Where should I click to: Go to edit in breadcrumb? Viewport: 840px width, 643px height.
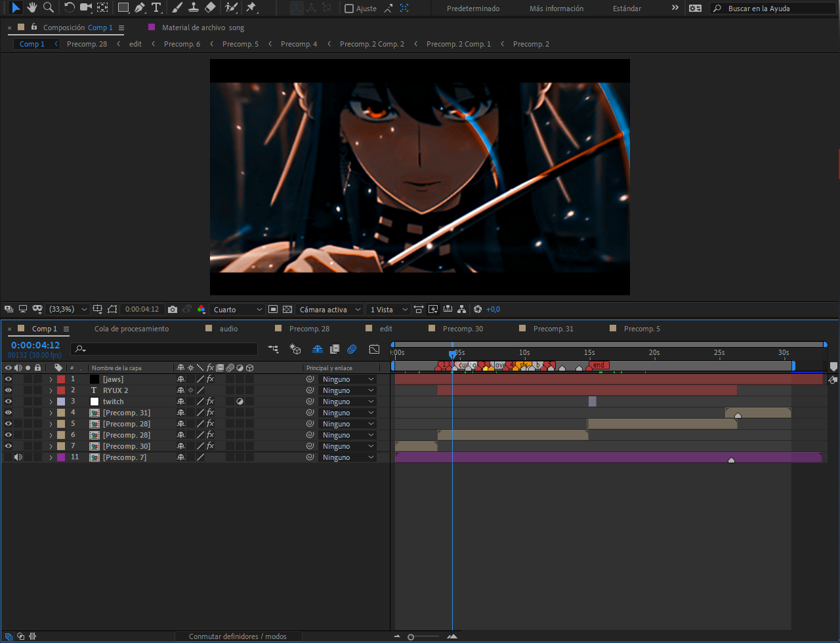point(135,44)
